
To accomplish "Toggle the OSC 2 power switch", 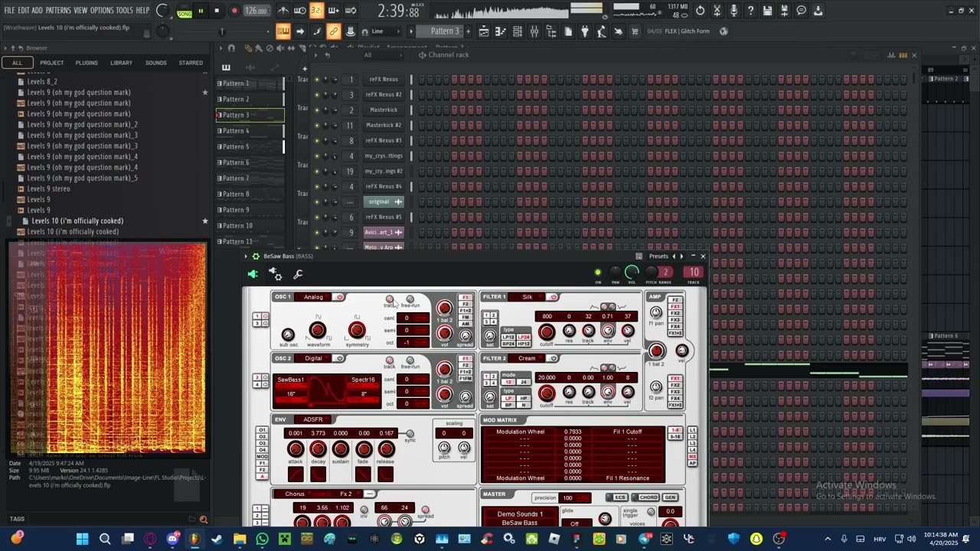I will coord(340,358).
